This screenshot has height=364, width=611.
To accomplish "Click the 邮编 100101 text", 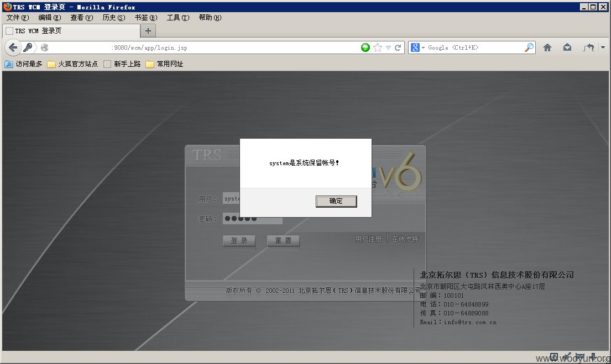I will [442, 296].
